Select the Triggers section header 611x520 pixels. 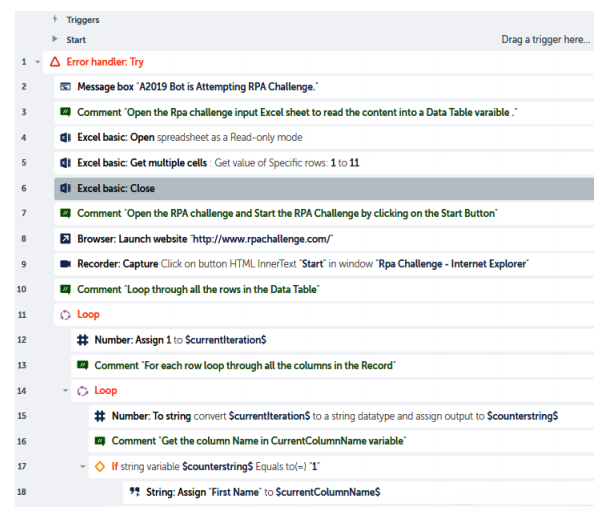[82, 19]
